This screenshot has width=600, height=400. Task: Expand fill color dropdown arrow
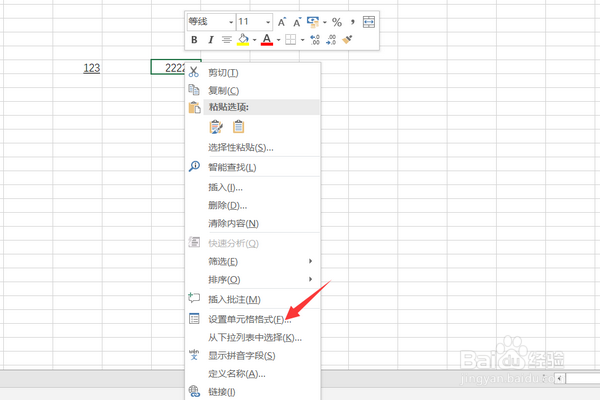point(254,40)
